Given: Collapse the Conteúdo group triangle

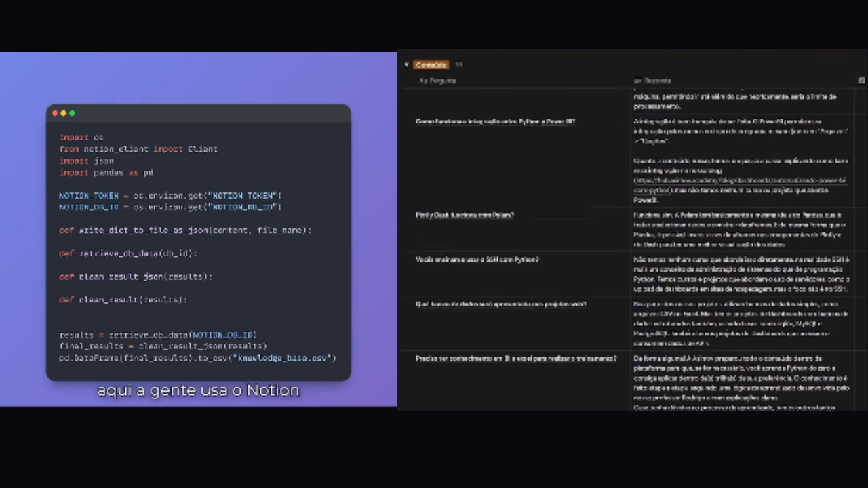Looking at the screenshot, I should click(407, 65).
